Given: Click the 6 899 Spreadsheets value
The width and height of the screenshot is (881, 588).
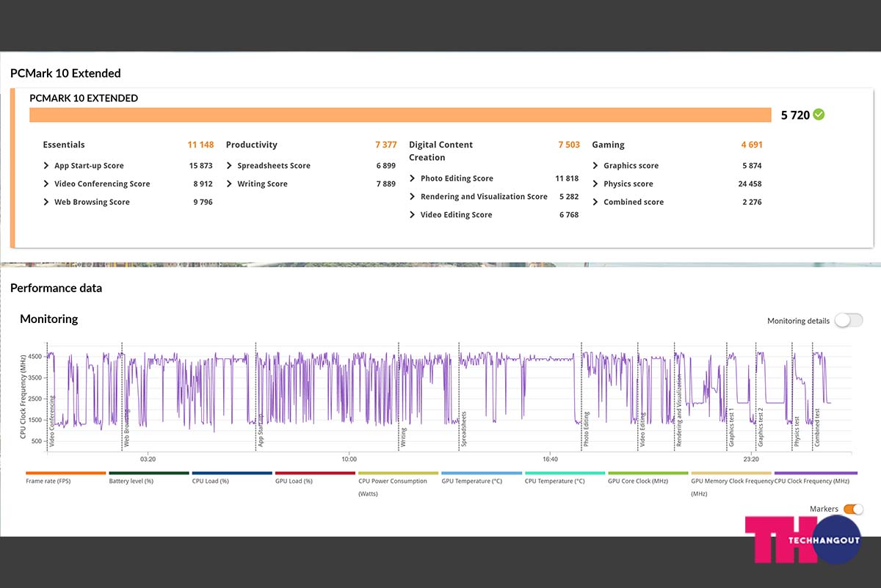Looking at the screenshot, I should pyautogui.click(x=386, y=166).
